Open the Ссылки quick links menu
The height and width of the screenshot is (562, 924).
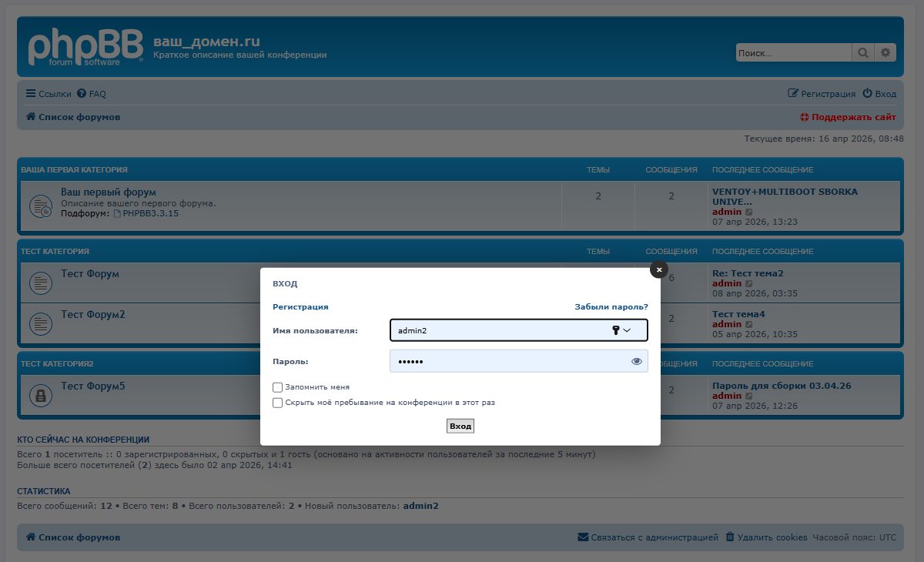[49, 94]
